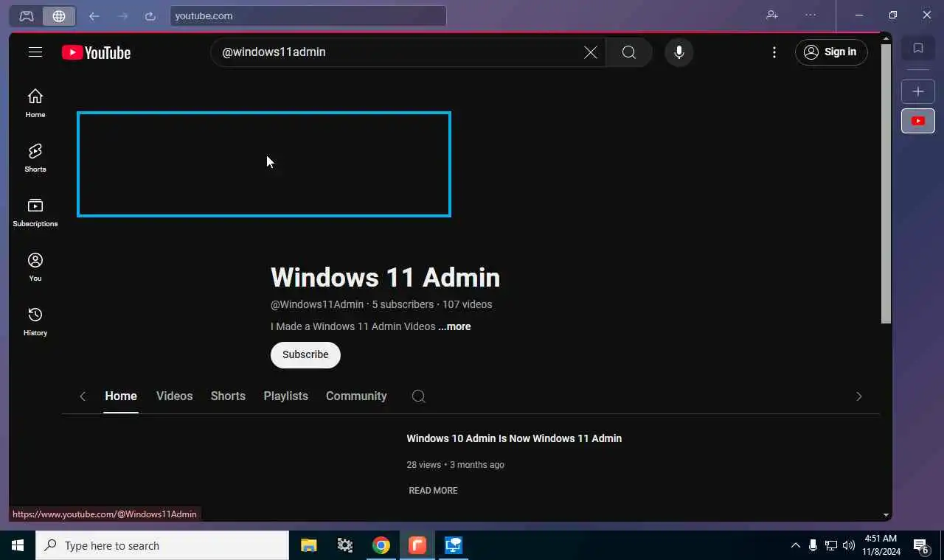Open video Windows 10 Admin Is Now Windows 11 Admin

point(514,438)
